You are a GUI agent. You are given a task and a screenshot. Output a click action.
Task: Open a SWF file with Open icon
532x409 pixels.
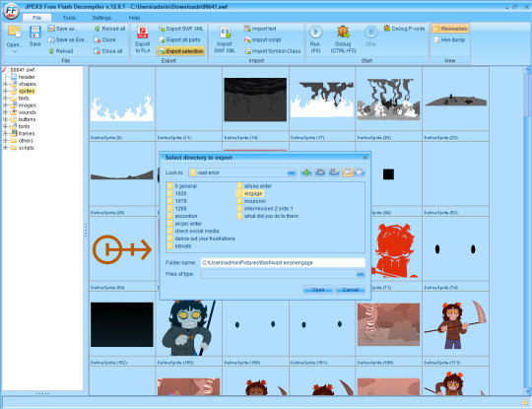(x=14, y=32)
